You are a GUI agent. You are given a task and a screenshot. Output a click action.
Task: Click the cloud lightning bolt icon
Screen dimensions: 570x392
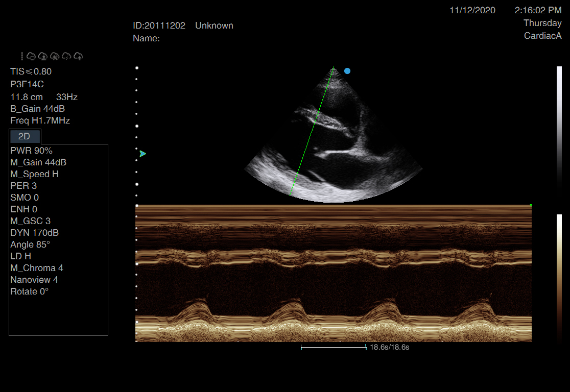tap(66, 56)
